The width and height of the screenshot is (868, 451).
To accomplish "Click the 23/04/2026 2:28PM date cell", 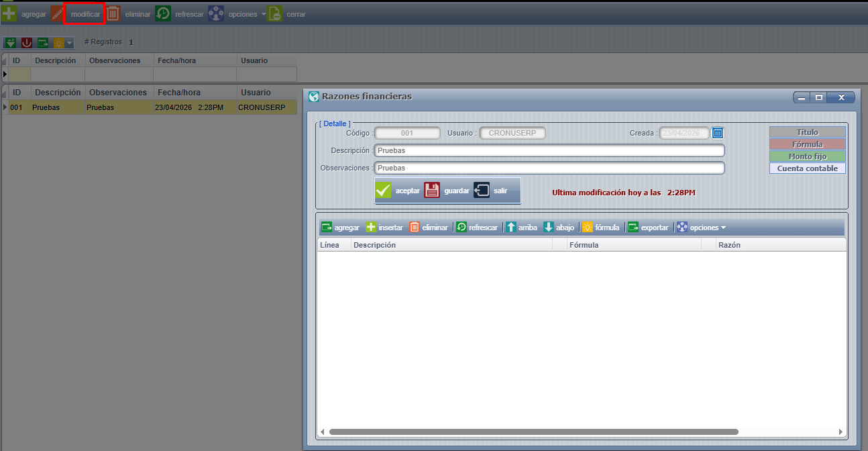I will click(x=195, y=107).
